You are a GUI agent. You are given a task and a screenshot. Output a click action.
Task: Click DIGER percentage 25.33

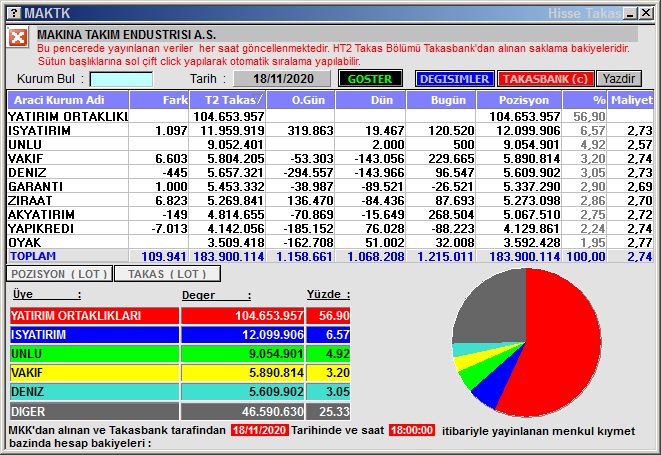(334, 411)
